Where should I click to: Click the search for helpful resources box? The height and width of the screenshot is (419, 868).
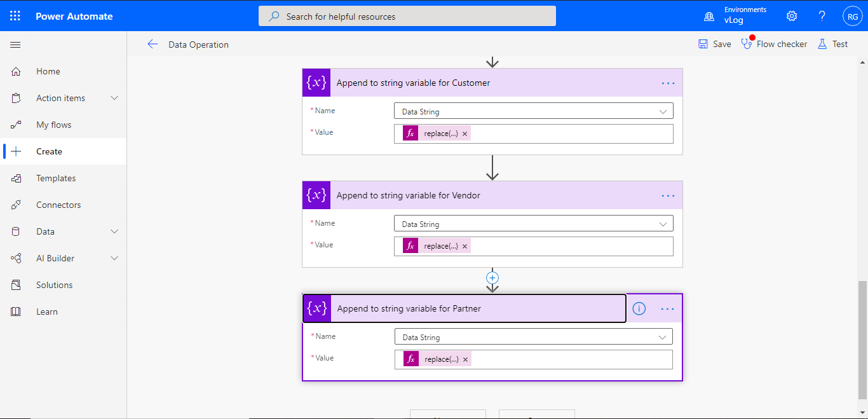[407, 17]
